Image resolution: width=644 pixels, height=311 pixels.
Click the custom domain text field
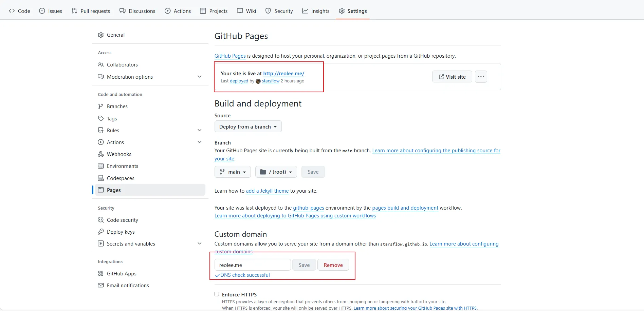[253, 265]
